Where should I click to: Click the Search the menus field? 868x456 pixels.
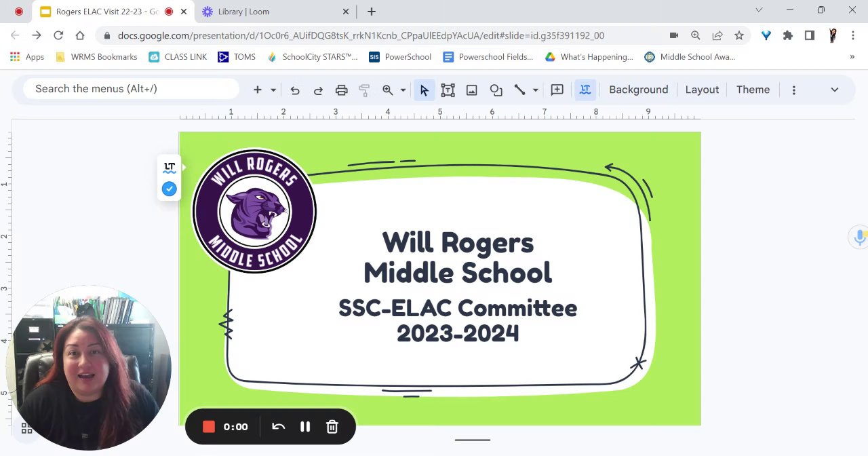tap(132, 89)
